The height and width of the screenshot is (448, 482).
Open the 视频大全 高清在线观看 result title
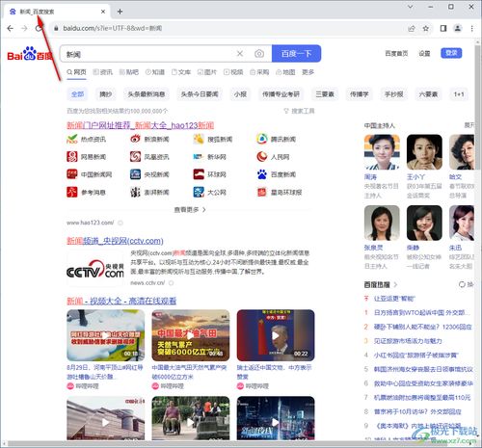click(121, 301)
